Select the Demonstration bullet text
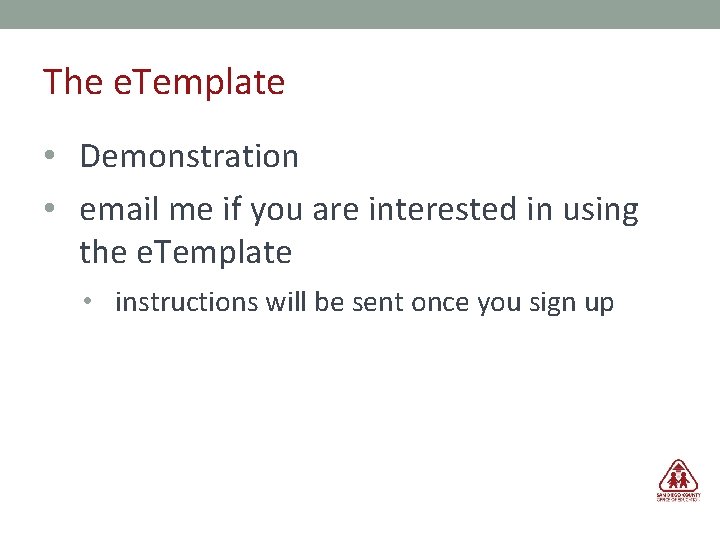 click(189, 156)
